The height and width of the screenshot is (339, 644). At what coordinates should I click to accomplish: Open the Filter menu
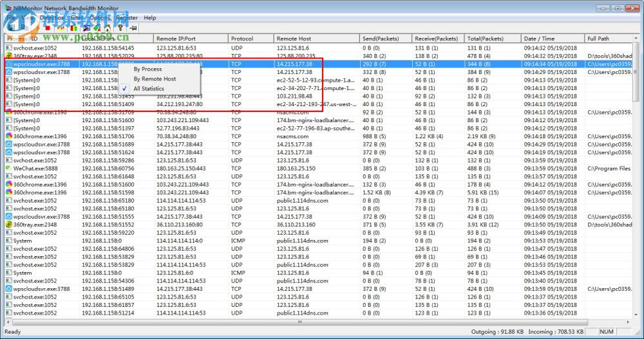[77, 17]
